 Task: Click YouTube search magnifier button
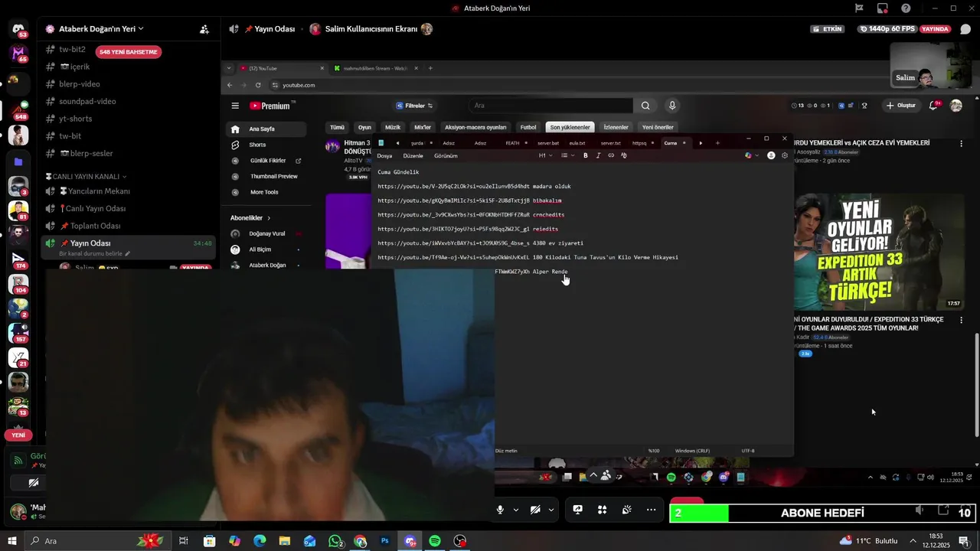click(645, 106)
